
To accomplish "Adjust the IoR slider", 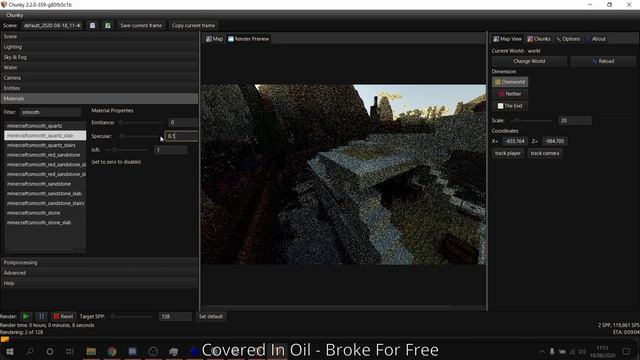I will pos(127,150).
